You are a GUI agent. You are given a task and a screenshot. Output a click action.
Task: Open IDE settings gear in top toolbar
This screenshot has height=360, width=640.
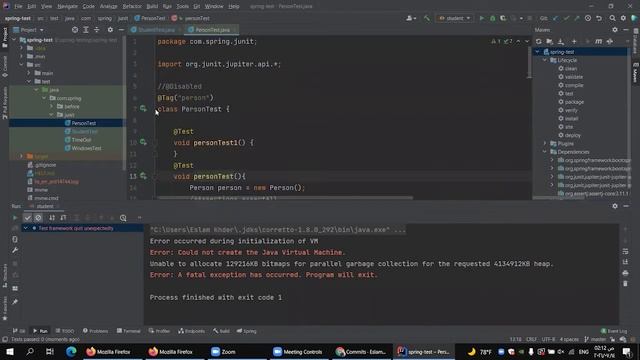623,18
